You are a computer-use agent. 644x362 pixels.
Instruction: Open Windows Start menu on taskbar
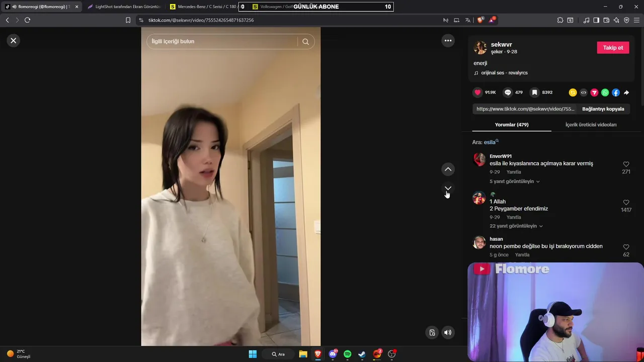click(253, 354)
